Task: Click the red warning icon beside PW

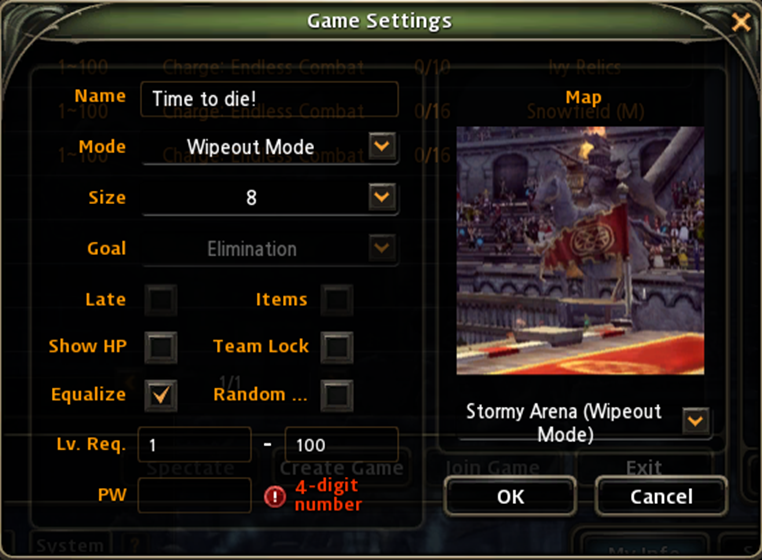Action: (275, 497)
